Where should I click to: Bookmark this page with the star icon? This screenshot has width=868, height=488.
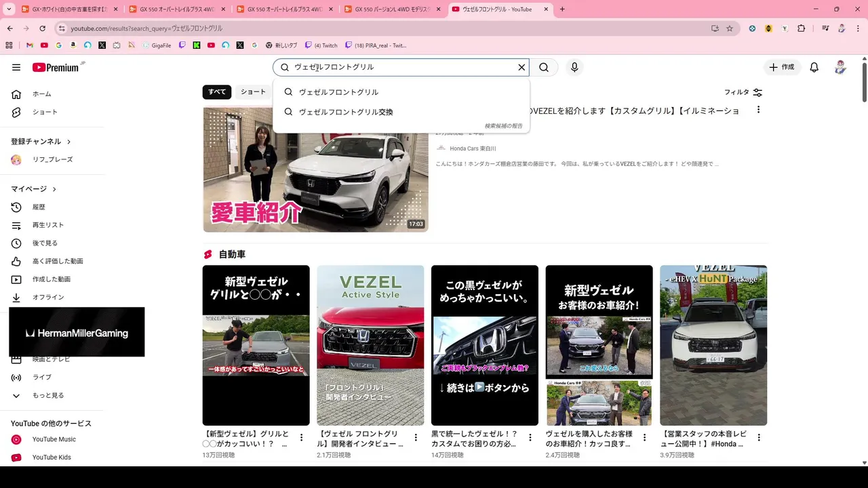click(730, 28)
